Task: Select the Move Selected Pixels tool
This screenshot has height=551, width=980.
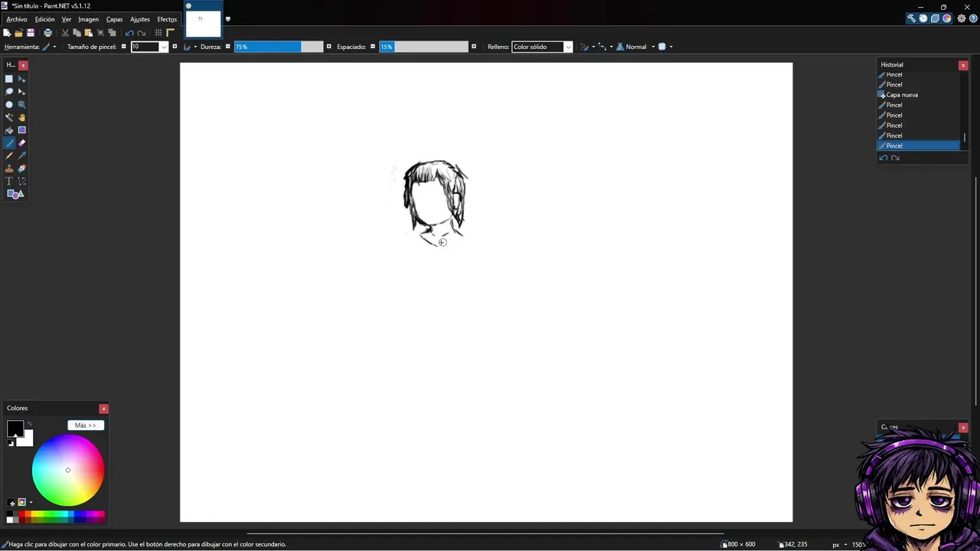Action: click(x=21, y=79)
